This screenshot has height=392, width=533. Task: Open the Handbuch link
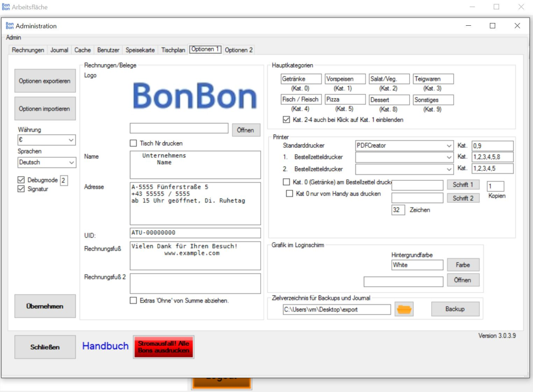click(x=105, y=346)
